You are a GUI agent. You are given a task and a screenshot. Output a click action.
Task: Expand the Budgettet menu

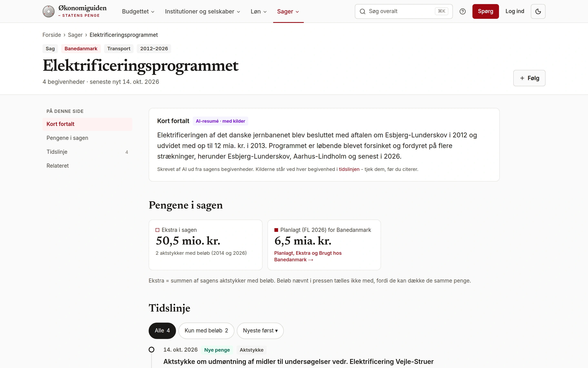(138, 11)
